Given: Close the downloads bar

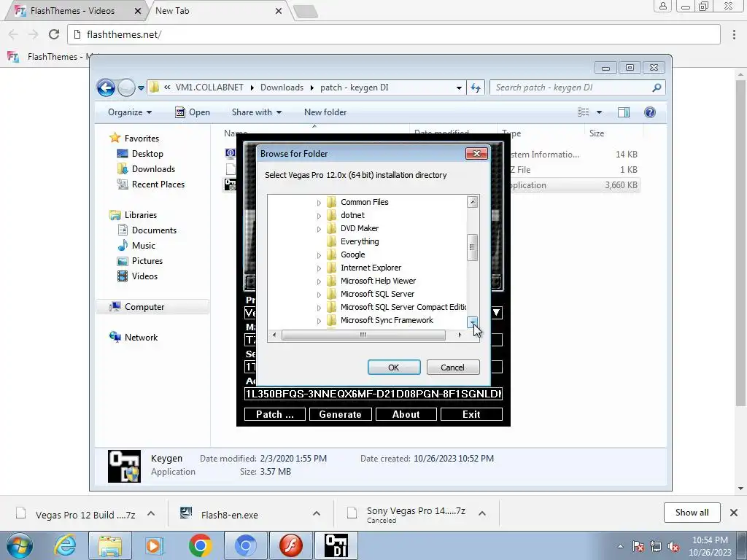Looking at the screenshot, I should (x=734, y=513).
